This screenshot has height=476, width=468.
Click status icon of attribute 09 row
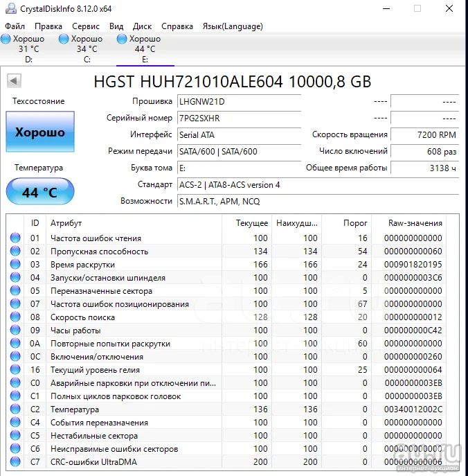tap(15, 330)
